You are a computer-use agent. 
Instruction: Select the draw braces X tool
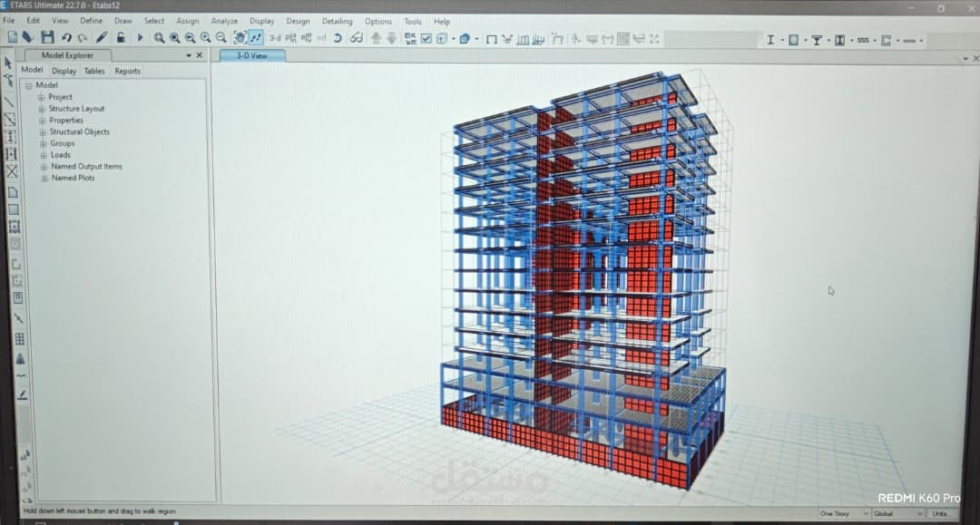click(x=11, y=171)
